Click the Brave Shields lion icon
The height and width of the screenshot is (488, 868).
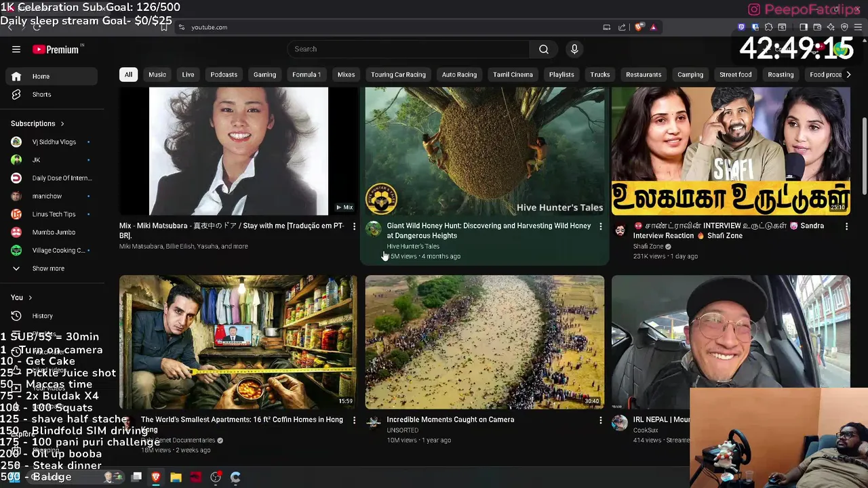(639, 27)
